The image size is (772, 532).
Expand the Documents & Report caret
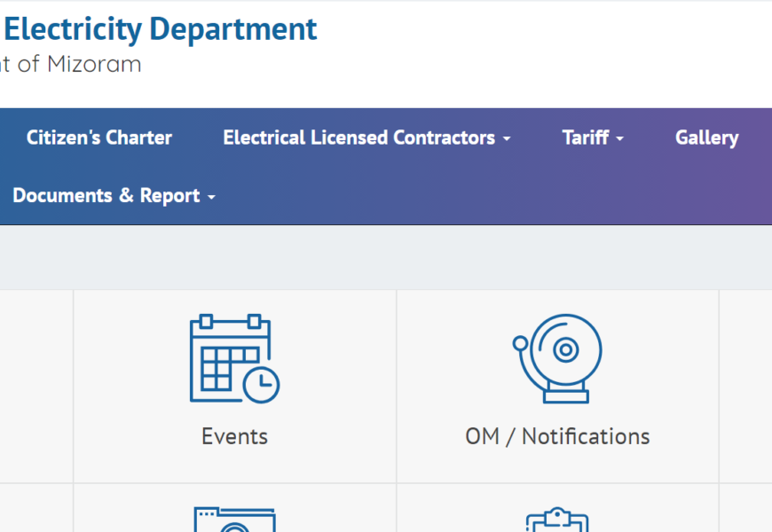pos(211,197)
